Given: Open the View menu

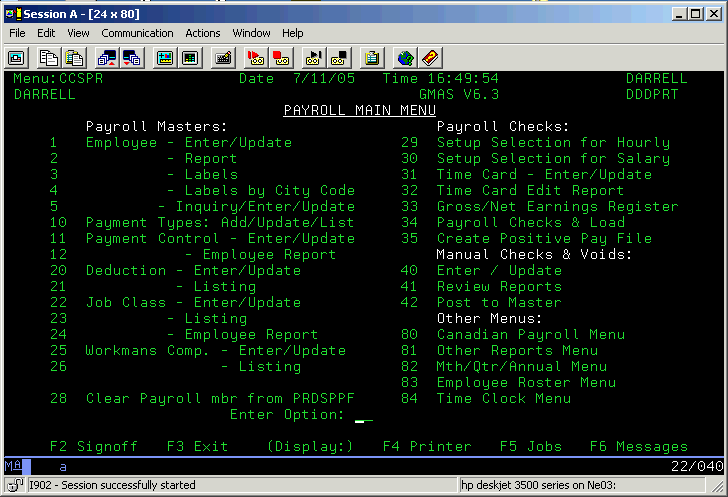Looking at the screenshot, I should (x=78, y=33).
